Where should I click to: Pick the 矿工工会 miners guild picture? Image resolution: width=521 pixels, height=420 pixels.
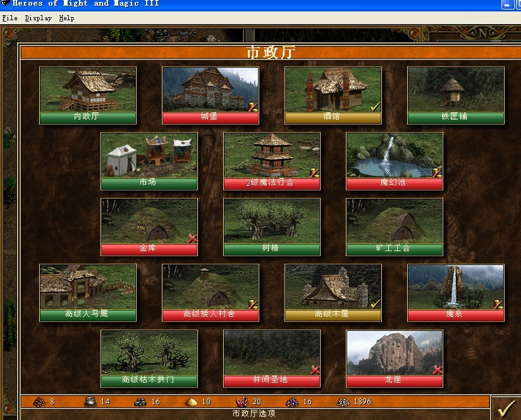click(x=395, y=221)
